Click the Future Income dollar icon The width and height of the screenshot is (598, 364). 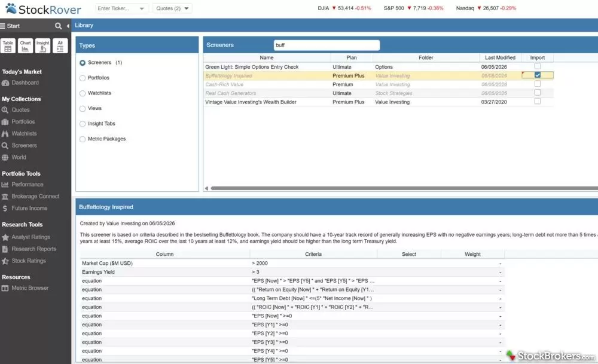5,208
